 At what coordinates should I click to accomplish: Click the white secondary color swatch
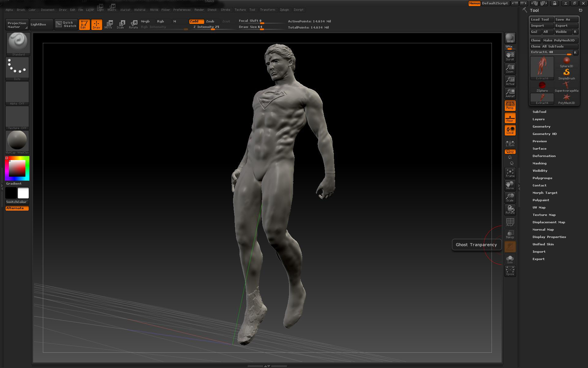(x=23, y=193)
